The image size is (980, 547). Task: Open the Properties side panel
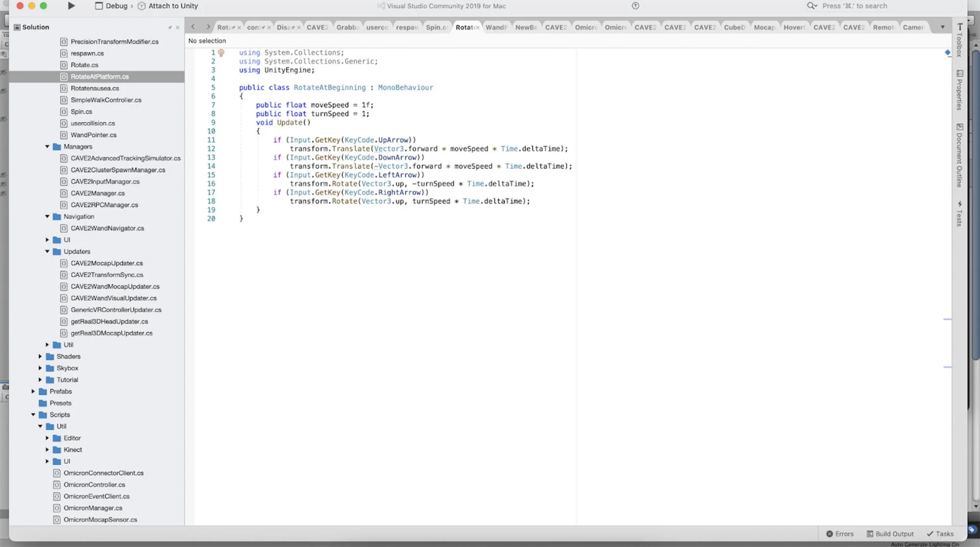click(x=959, y=90)
